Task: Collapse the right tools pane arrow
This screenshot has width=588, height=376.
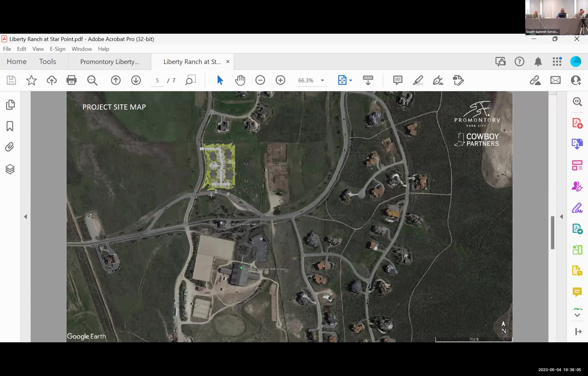Action: pos(561,217)
